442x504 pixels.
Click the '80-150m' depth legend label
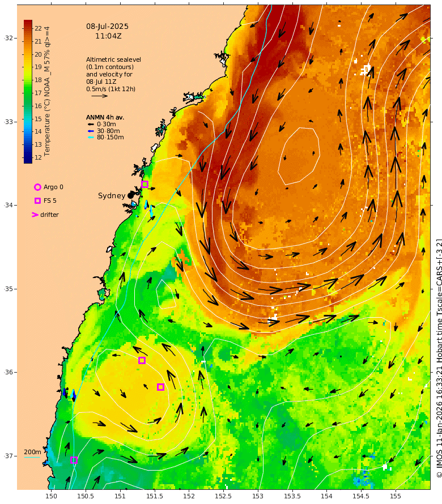tap(110, 137)
